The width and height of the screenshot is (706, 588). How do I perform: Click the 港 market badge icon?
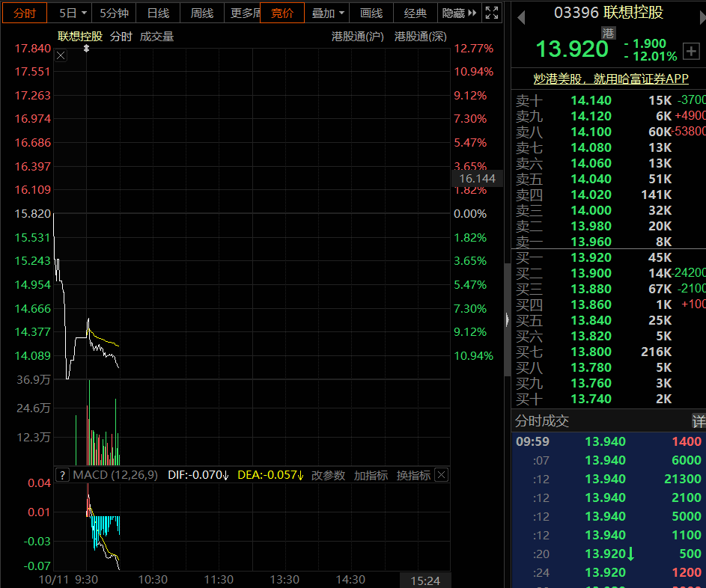click(608, 34)
